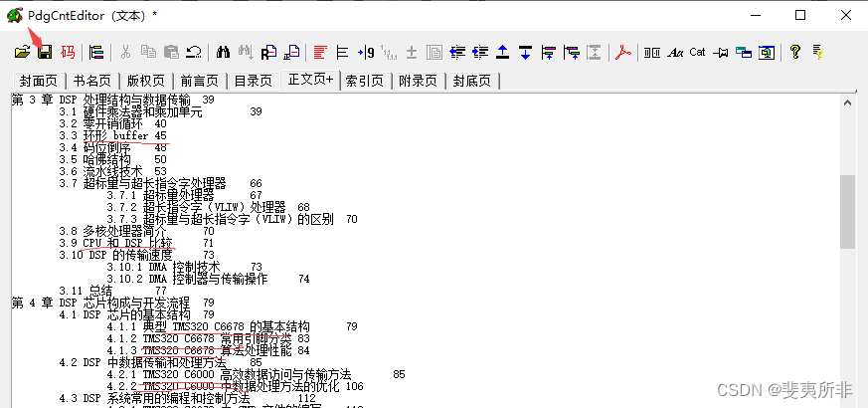
Task: Switch to the 目录页 tab
Action: [x=254, y=81]
